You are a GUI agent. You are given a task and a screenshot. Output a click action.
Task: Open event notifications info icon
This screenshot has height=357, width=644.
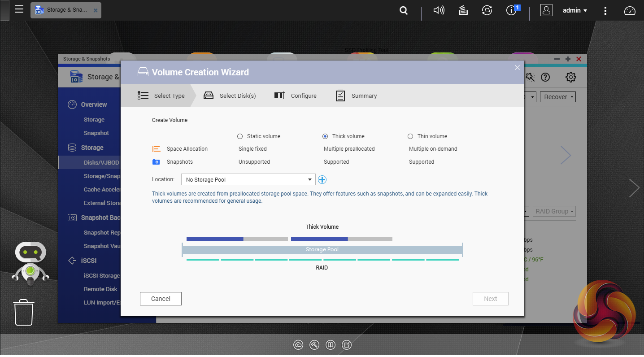[x=511, y=10]
